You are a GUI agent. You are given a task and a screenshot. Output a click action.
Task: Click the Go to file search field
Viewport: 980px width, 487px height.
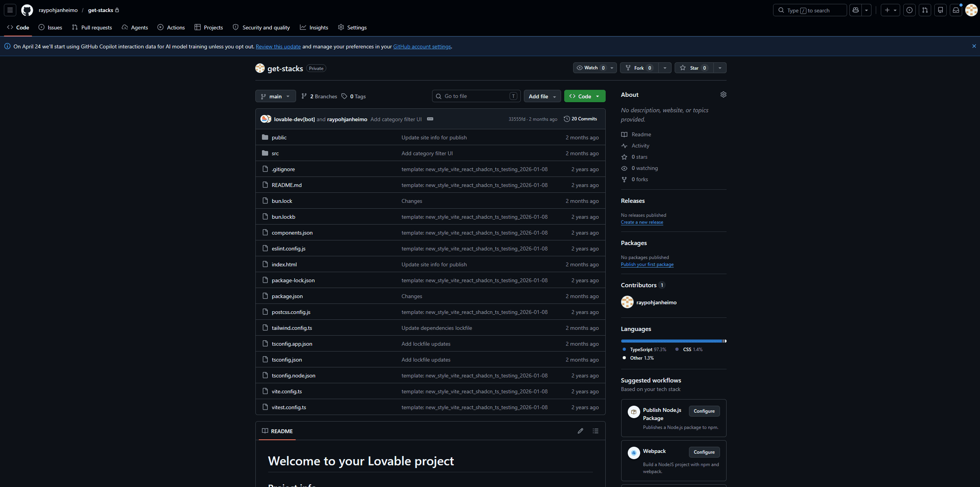click(x=476, y=96)
